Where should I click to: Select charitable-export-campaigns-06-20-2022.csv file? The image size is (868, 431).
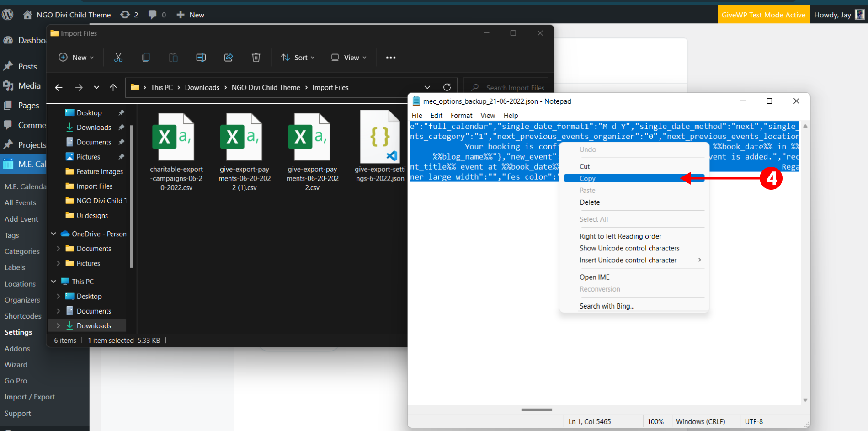pyautogui.click(x=176, y=152)
